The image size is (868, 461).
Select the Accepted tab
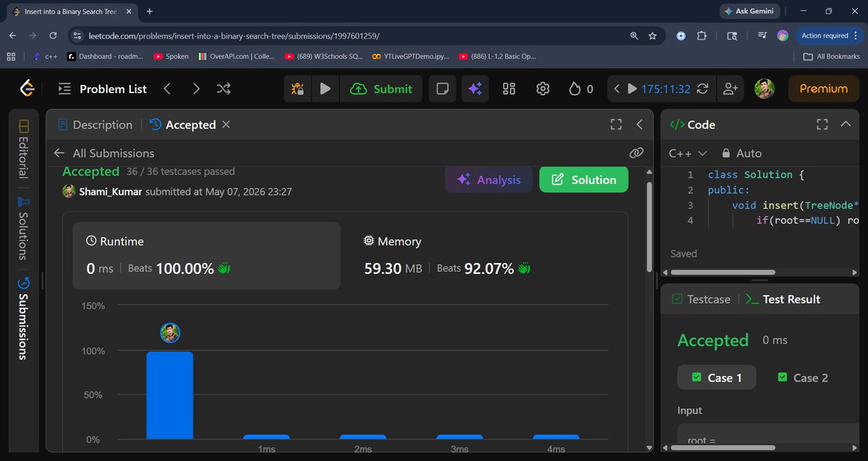pyautogui.click(x=182, y=125)
